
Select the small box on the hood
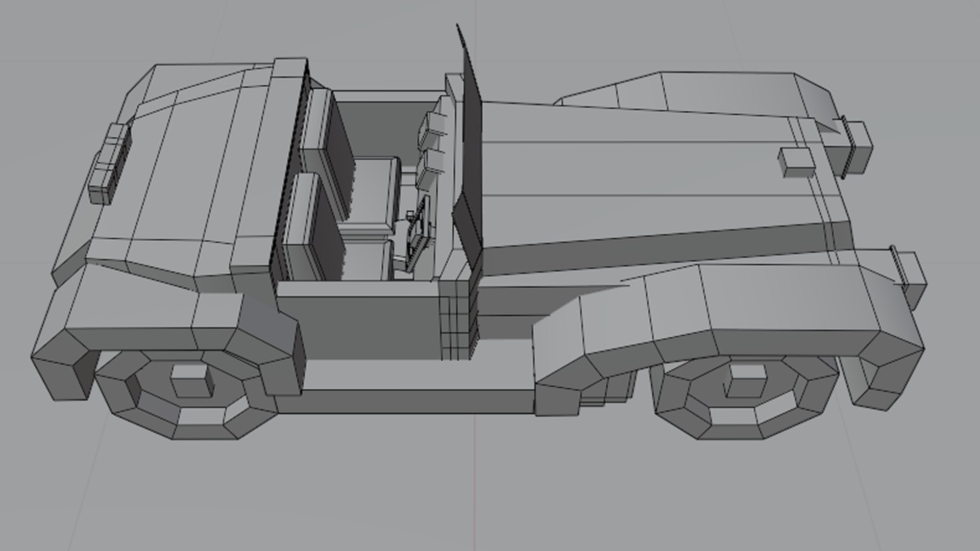pyautogui.click(x=797, y=162)
